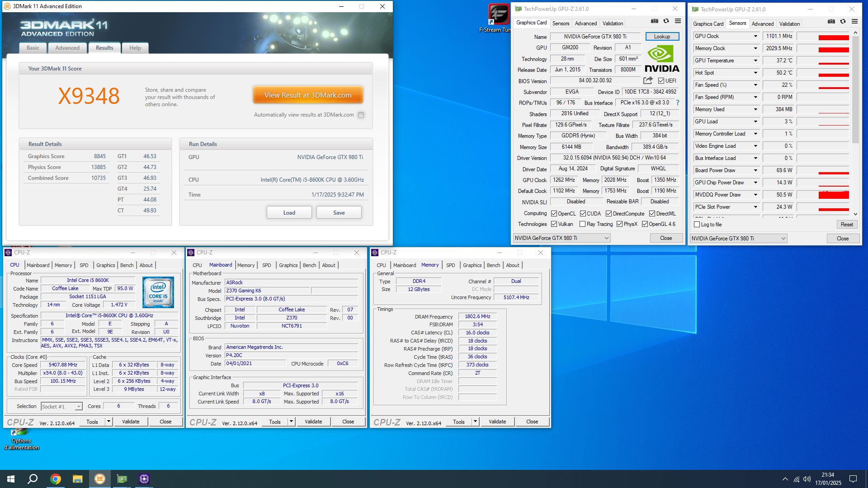
Task: Expand the Hot Spot sensor dropdown
Action: tap(755, 73)
